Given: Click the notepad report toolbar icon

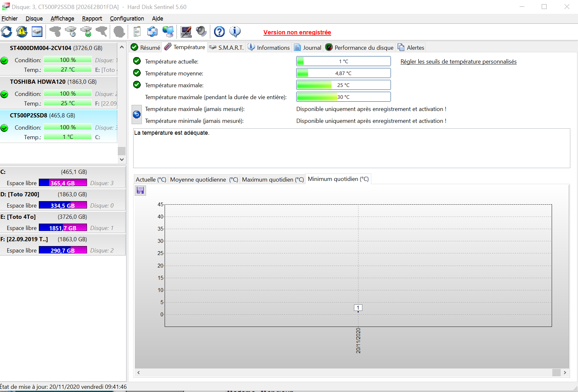Looking at the screenshot, I should coord(137,32).
